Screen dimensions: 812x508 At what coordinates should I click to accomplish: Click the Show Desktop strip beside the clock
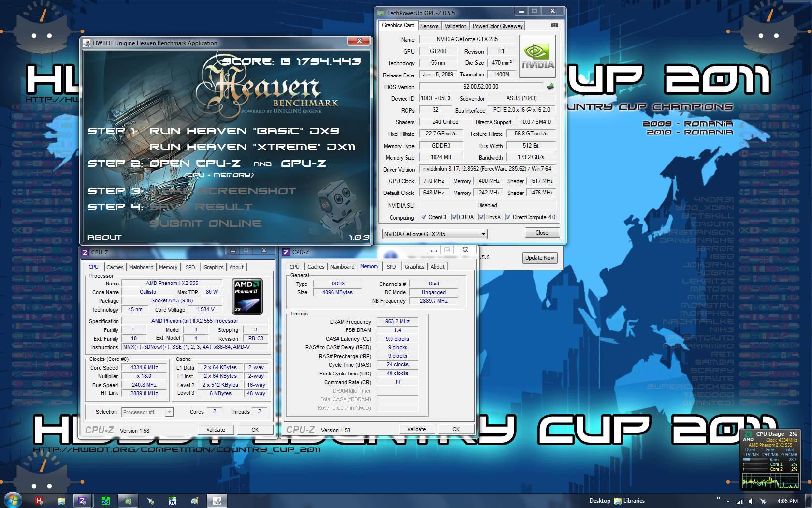point(809,501)
